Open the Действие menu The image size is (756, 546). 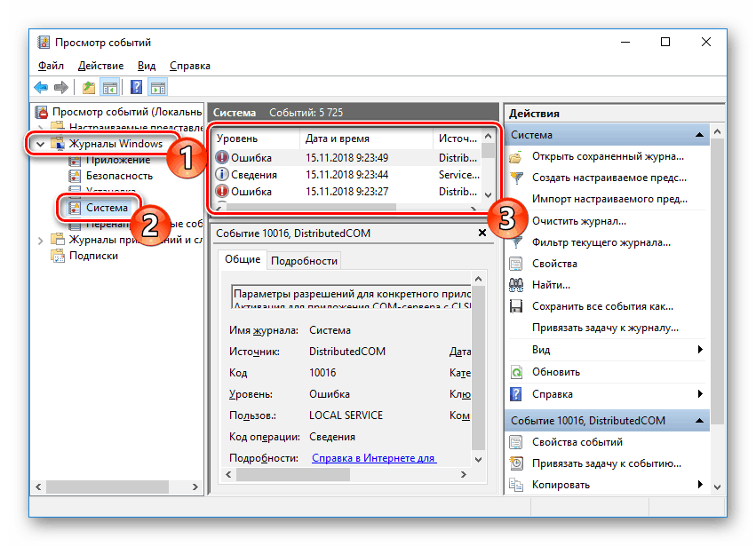[100, 65]
